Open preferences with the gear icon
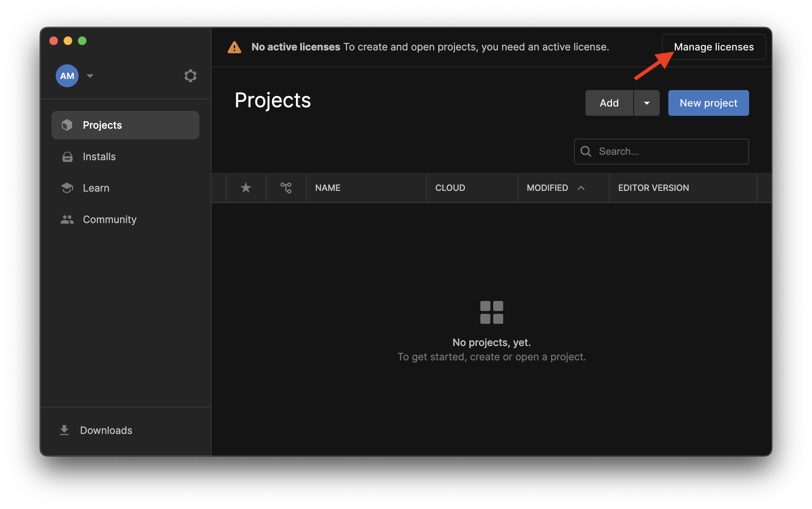Image resolution: width=812 pixels, height=509 pixels. point(190,75)
